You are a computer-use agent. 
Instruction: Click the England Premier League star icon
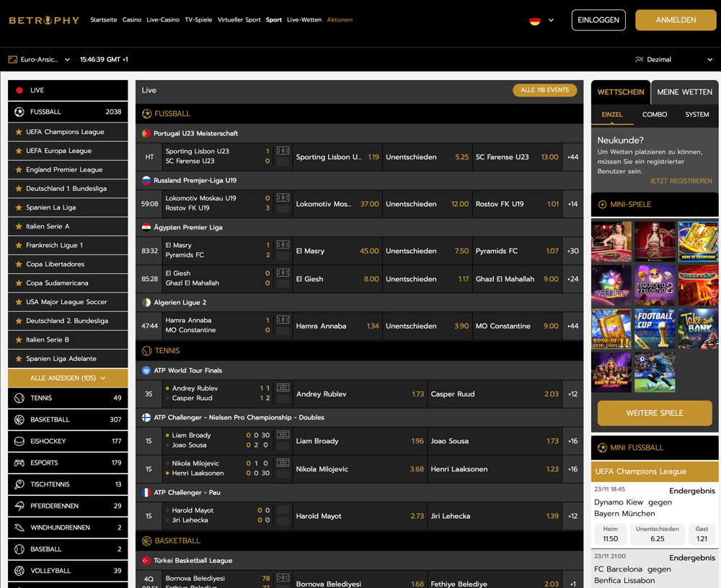19,169
